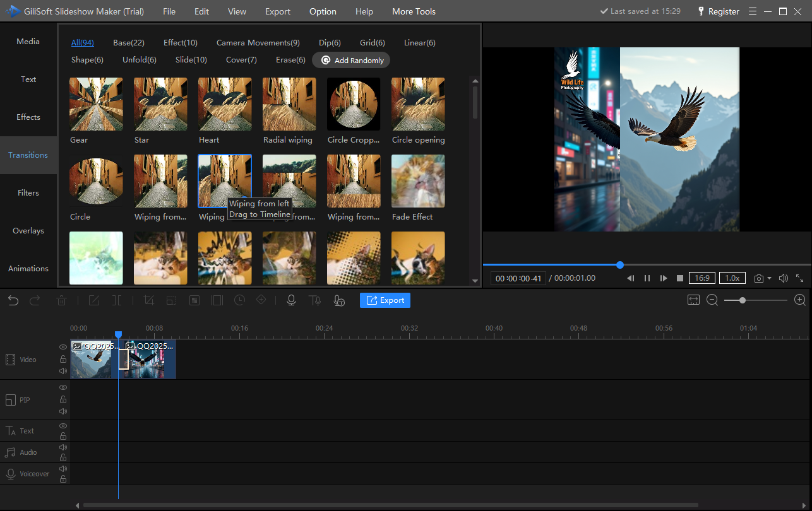Open the hamburger menu next to Register
812x511 pixels.
[753, 11]
